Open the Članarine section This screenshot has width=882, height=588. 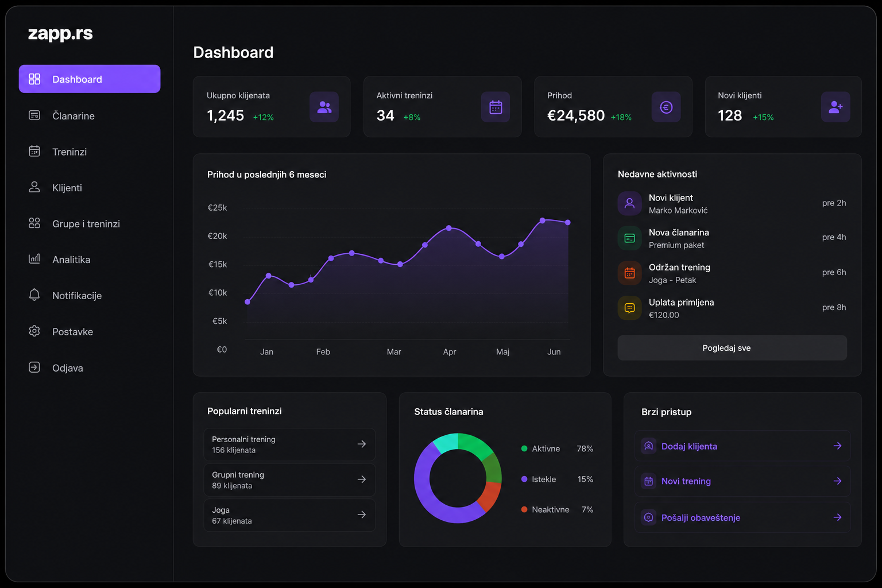click(90, 115)
